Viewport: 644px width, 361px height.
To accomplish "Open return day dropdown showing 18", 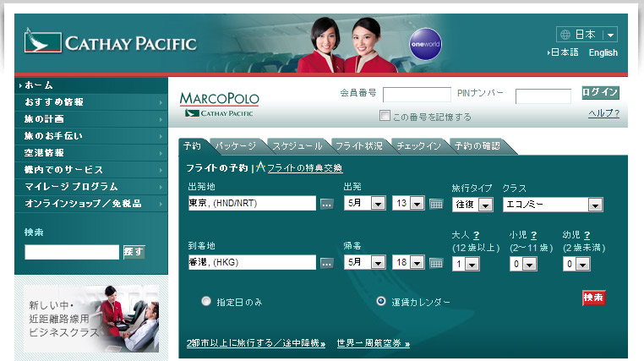I will click(x=408, y=262).
